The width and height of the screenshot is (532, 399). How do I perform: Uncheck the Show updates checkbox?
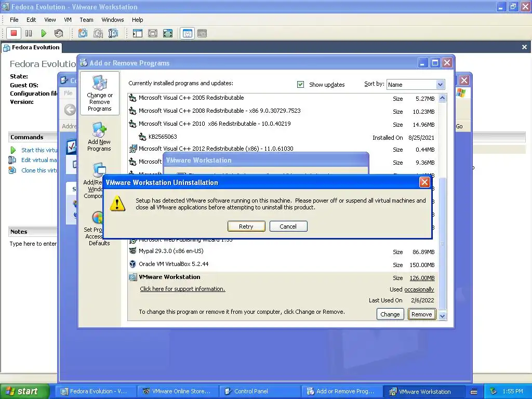coord(300,84)
